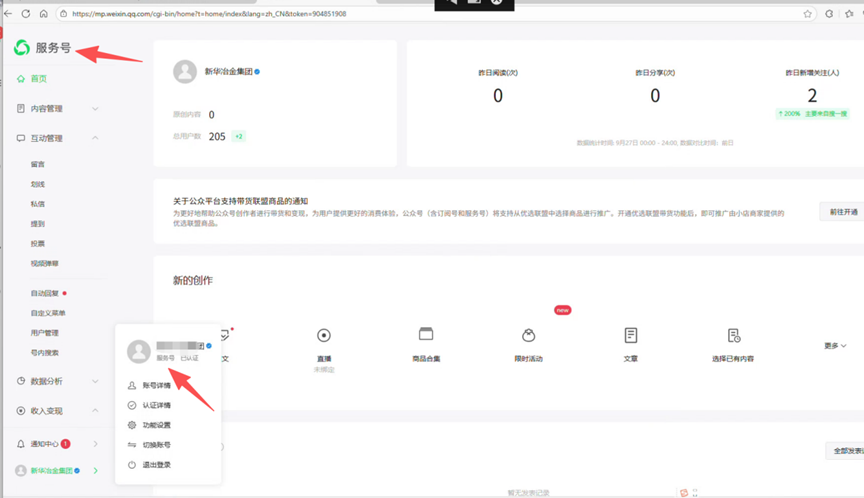The image size is (864, 498).
Task: Click the green 200% growth badge
Action: click(812, 113)
